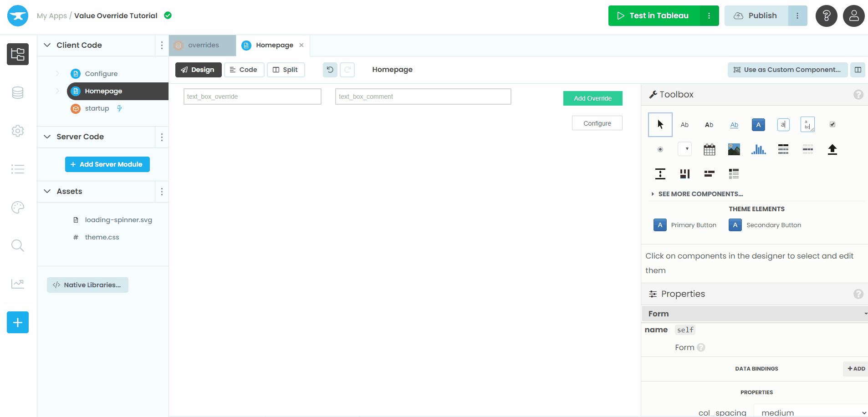Screen dimensions: 868x417
Task: Pick the flow panel layout component
Action: 709,173
